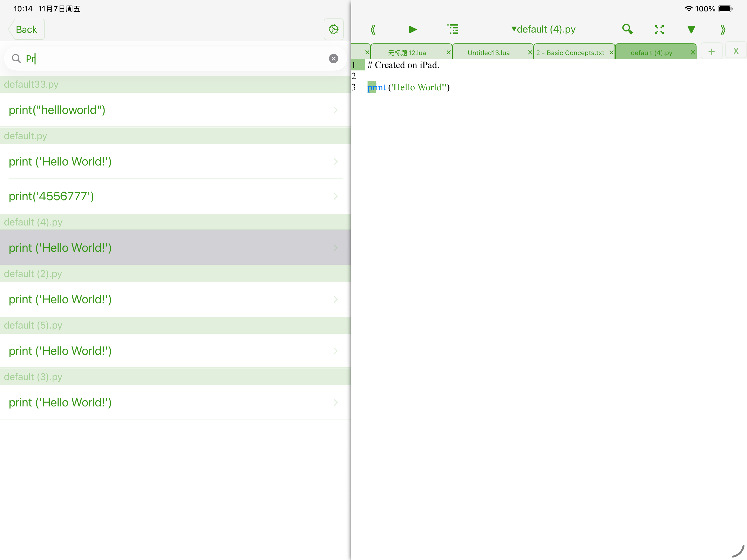Create a new tab with the plus icon
The height and width of the screenshot is (560, 747).
tap(711, 51)
